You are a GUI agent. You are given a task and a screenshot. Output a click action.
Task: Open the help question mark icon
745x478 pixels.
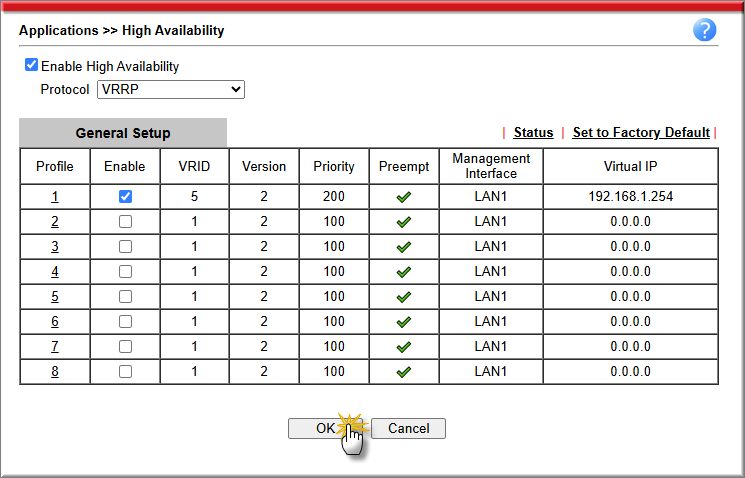704,30
